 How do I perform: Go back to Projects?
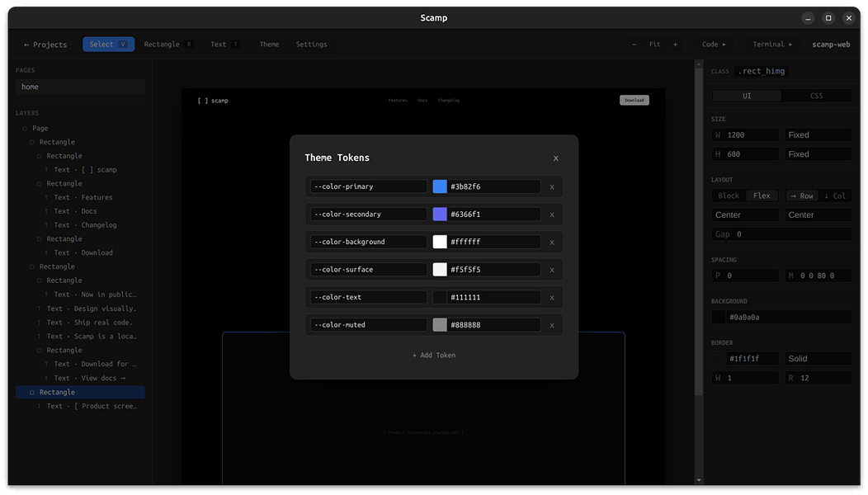(x=45, y=45)
